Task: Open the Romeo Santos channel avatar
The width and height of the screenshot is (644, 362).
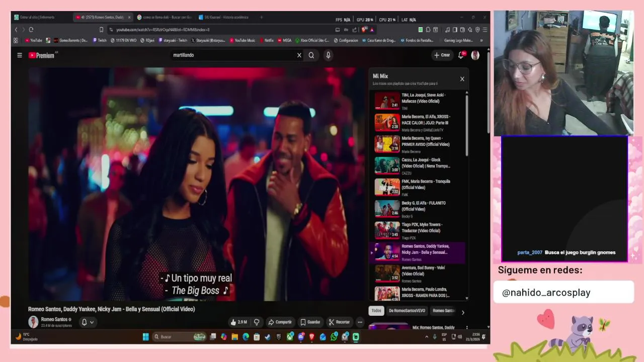Action: 33,322
